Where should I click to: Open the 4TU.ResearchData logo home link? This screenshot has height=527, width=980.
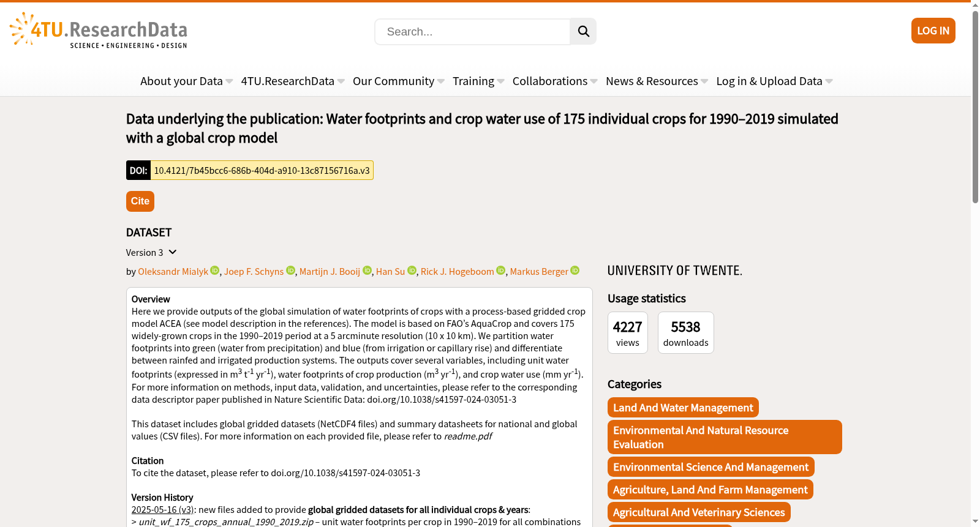point(99,31)
